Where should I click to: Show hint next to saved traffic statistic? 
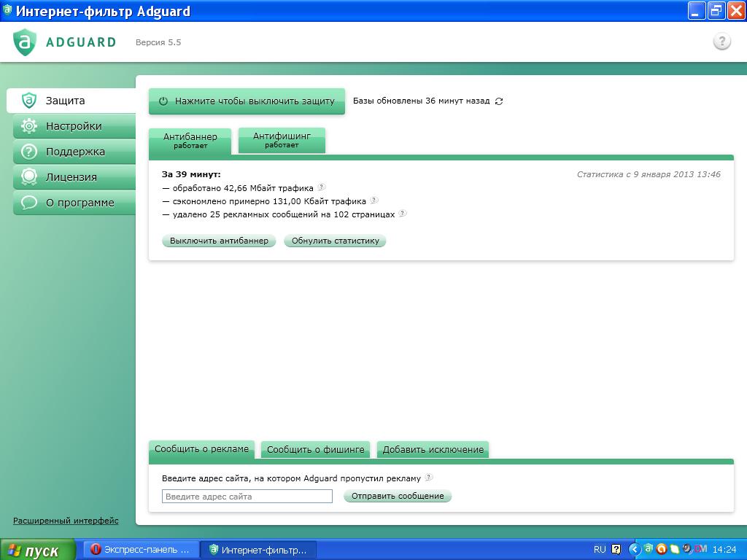[374, 201]
